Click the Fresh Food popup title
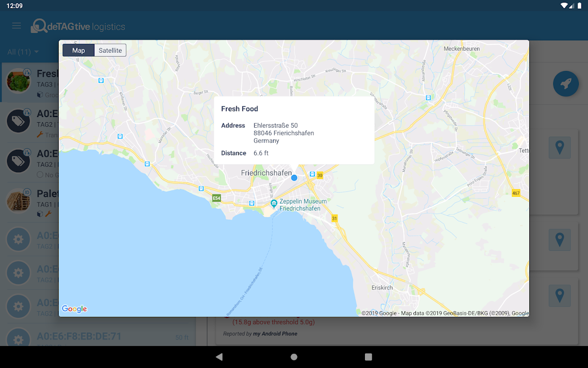The image size is (588, 368). point(239,109)
